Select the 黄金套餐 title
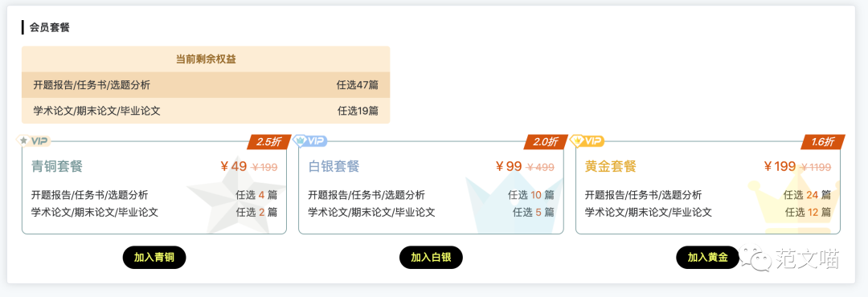The height and width of the screenshot is (297, 868). coord(611,166)
